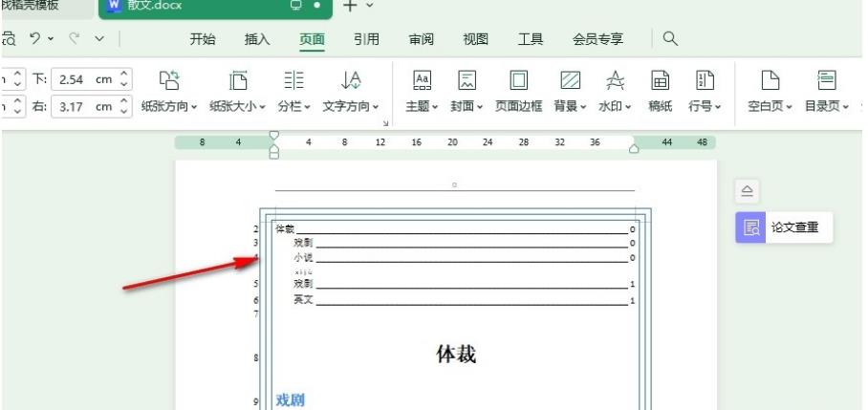Click the 体裁 table of contents entry
This screenshot has width=868, height=410.
click(x=455, y=229)
